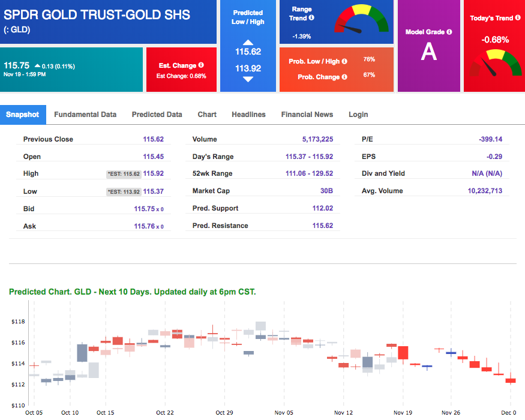The width and height of the screenshot is (525, 420).
Task: Click the Pred. Resistance value 115.62
Action: (323, 226)
